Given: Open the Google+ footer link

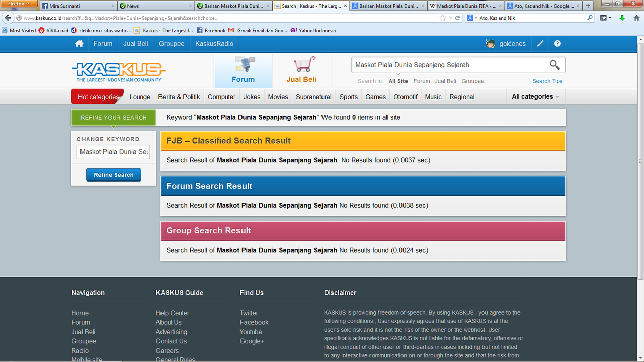Looking at the screenshot, I should (x=252, y=341).
